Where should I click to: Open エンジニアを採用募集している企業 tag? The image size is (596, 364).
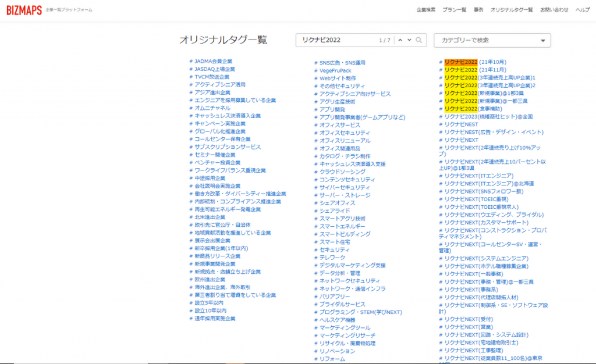(x=235, y=100)
